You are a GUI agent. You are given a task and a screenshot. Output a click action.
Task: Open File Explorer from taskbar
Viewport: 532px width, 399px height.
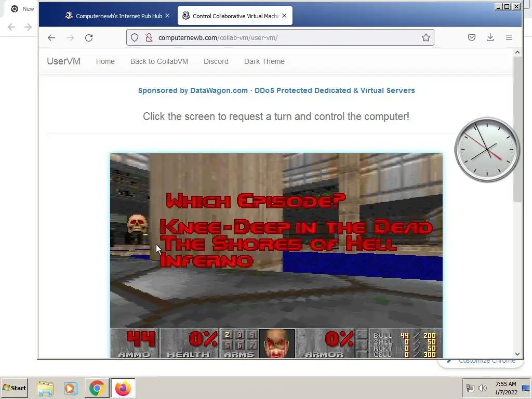pyautogui.click(x=45, y=388)
